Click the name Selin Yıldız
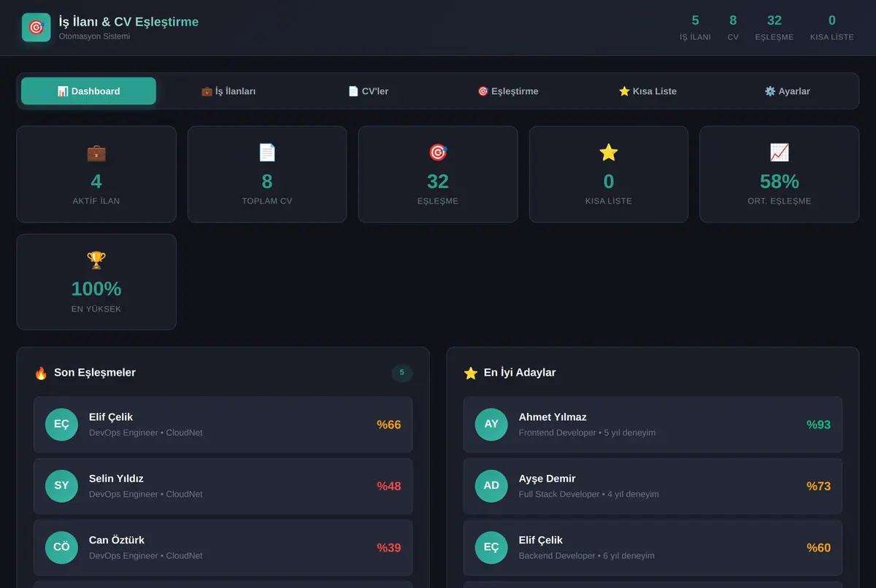 coord(116,479)
